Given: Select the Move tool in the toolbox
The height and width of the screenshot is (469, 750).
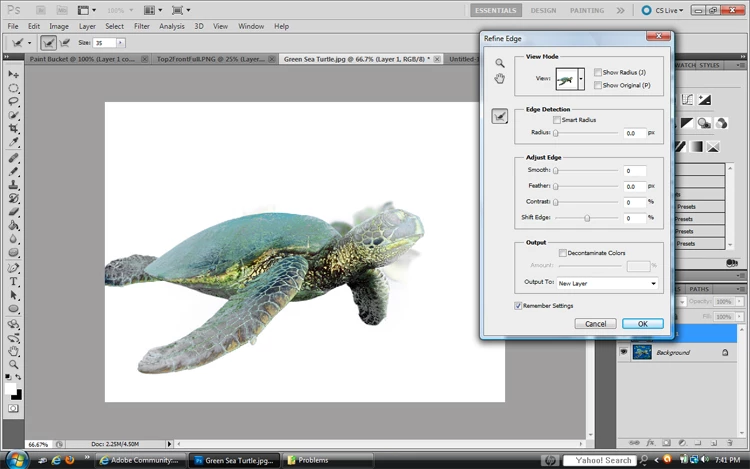Looking at the screenshot, I should click(x=14, y=74).
